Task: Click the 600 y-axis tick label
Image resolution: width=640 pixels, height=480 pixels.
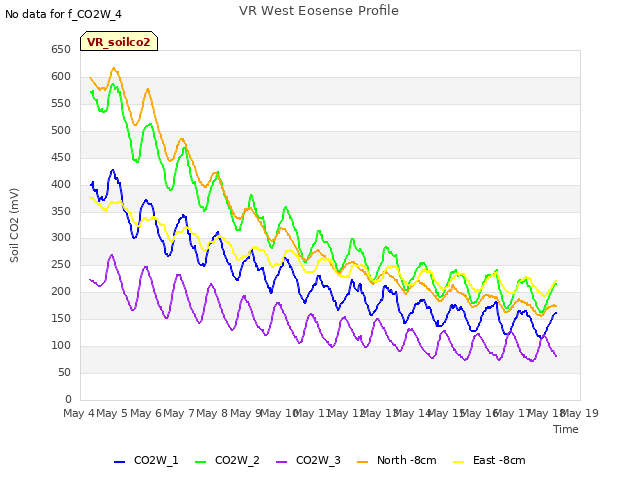Action: click(x=61, y=76)
